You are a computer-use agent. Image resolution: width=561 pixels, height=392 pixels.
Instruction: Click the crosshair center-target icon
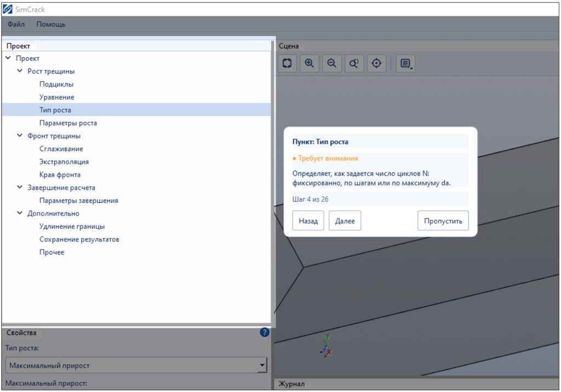coord(376,64)
